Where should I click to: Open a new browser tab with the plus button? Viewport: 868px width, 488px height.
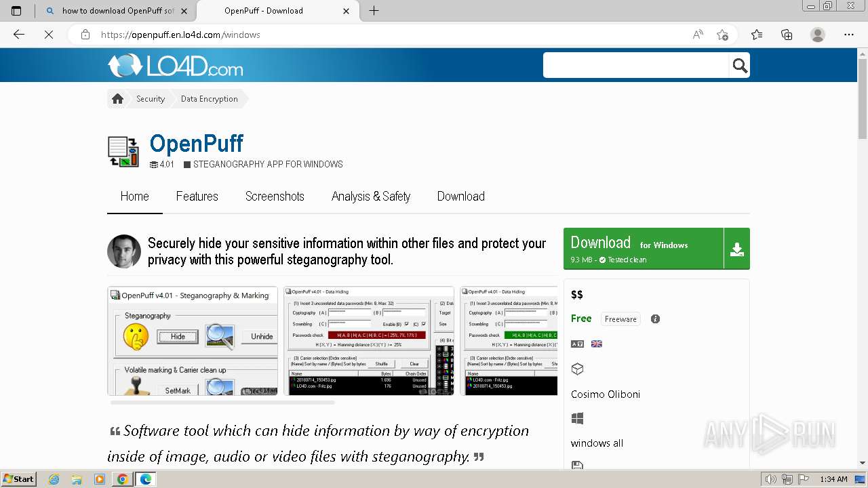coord(374,11)
